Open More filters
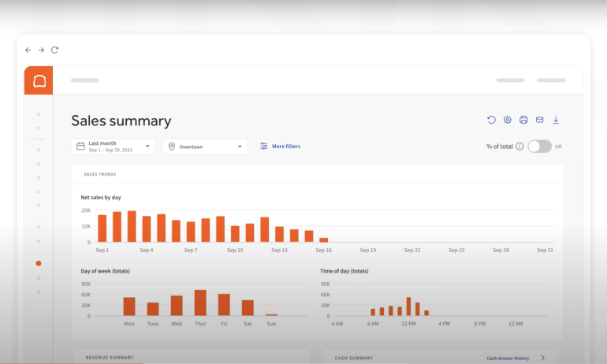Viewport: 607px width, 364px height. pyautogui.click(x=280, y=147)
